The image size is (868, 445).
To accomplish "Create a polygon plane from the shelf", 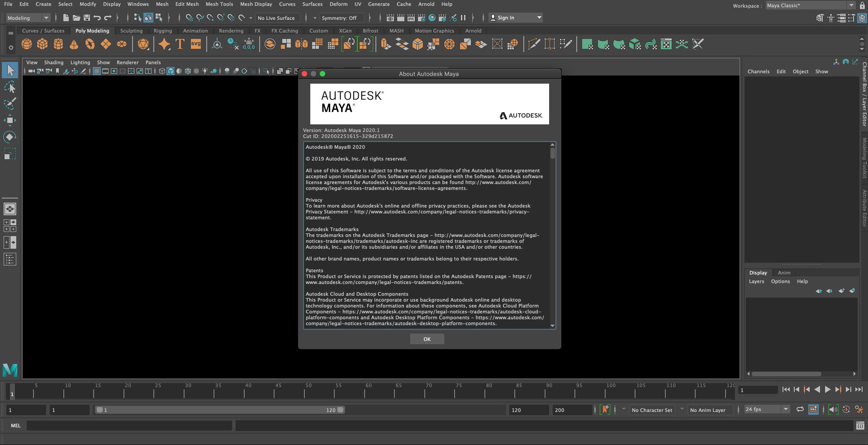I will (106, 44).
